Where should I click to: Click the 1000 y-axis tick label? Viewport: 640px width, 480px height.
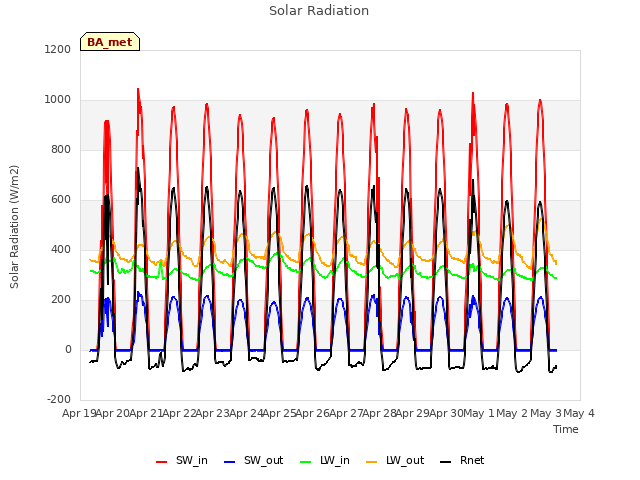click(58, 100)
